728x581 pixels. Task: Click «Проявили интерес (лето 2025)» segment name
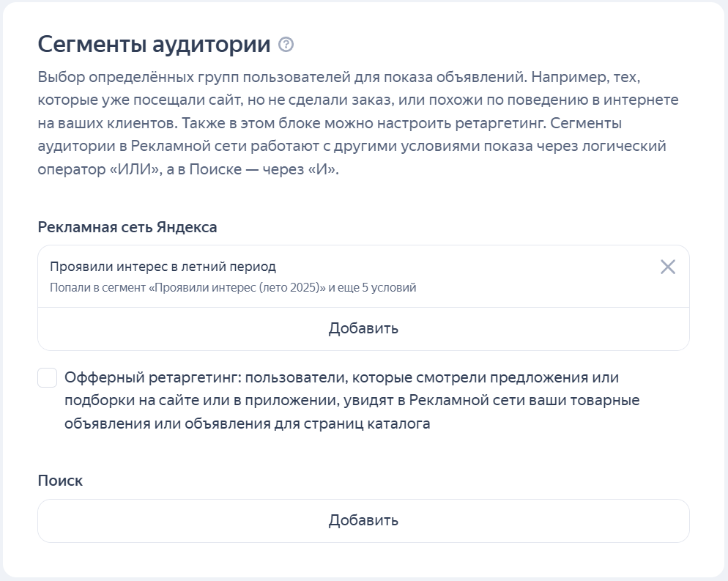click(237, 288)
